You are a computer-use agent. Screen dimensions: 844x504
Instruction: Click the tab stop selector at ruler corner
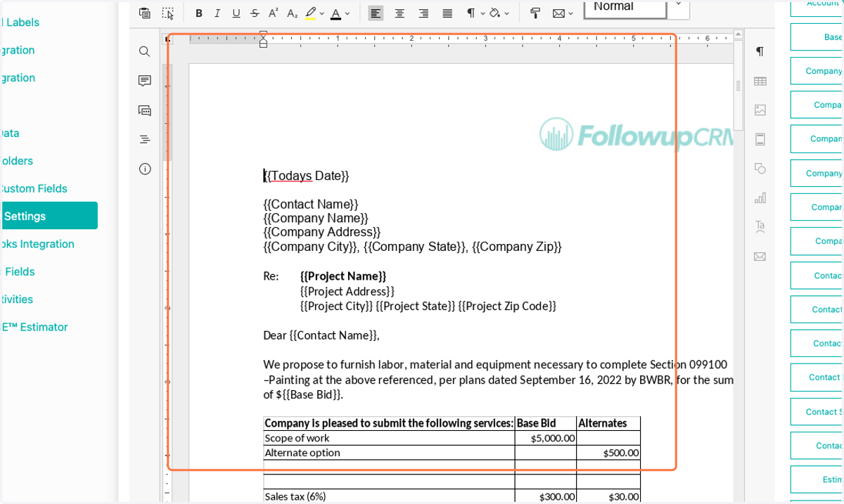[167, 39]
